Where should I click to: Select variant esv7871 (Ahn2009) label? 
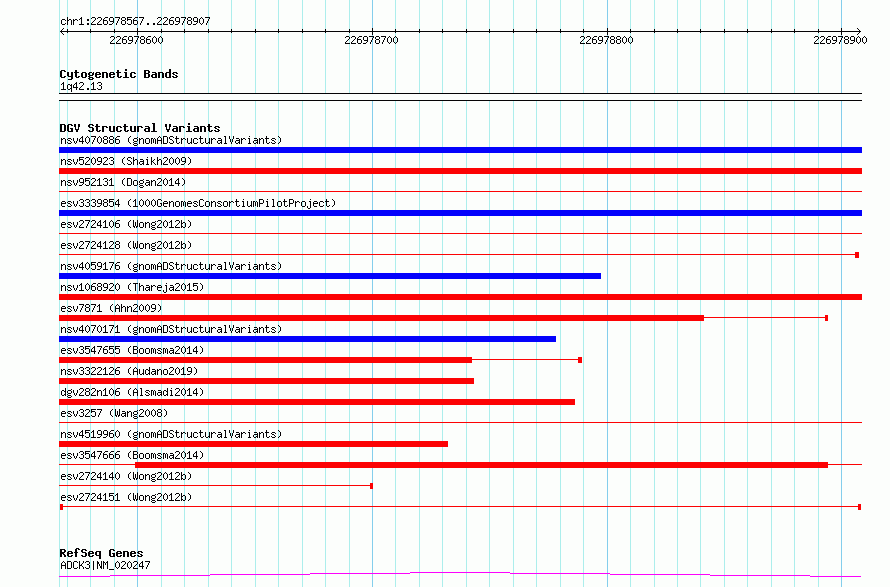[111, 308]
